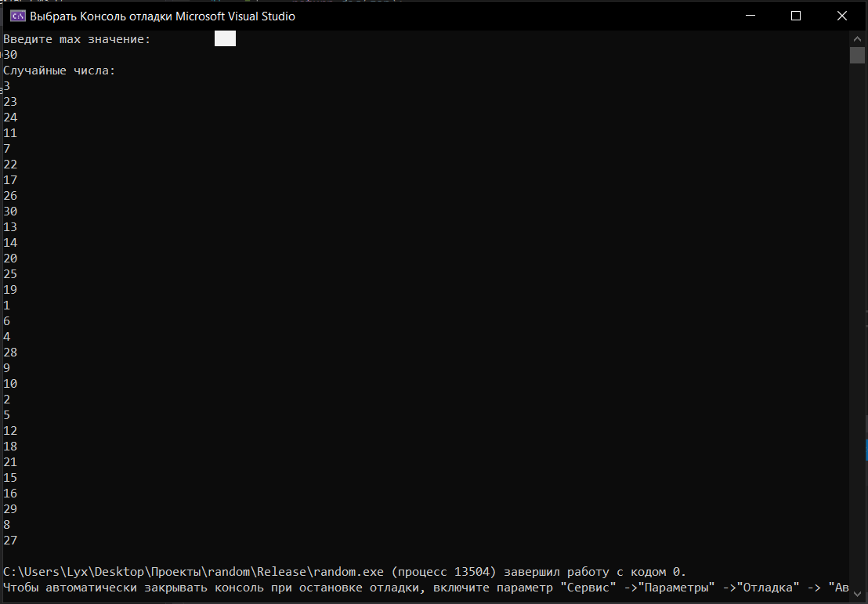Click the scrollbar up arrow

tap(858, 38)
